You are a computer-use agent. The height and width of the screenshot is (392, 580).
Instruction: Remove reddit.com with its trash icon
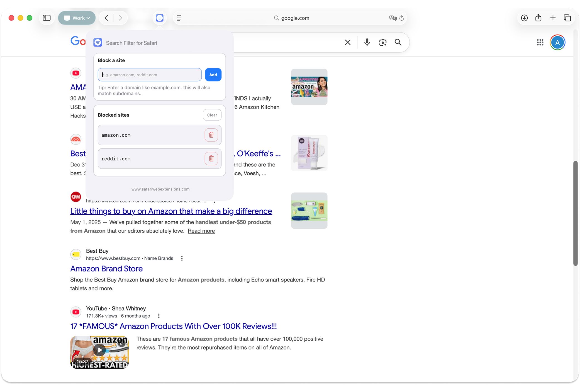pyautogui.click(x=211, y=159)
